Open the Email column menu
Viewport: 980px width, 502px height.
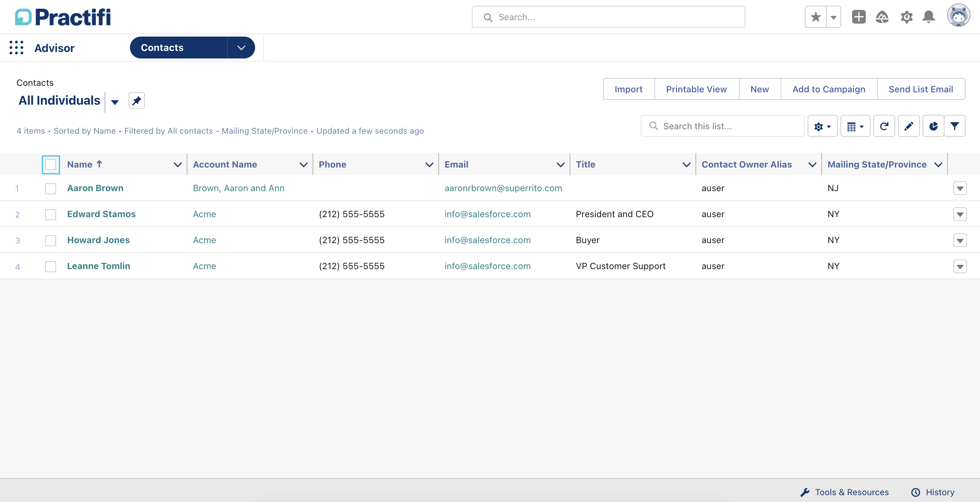pos(560,164)
